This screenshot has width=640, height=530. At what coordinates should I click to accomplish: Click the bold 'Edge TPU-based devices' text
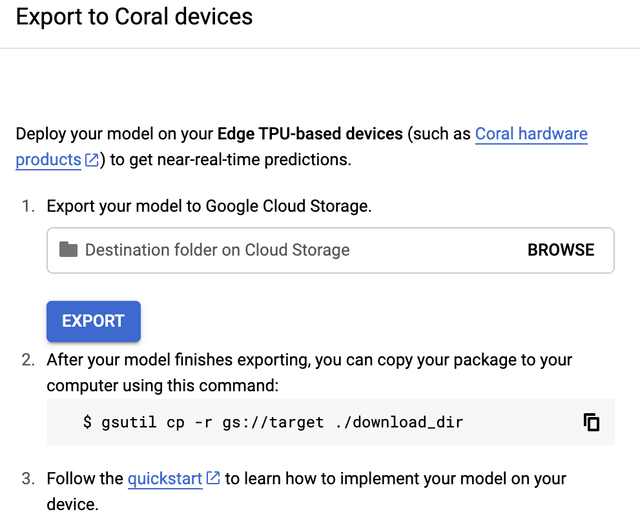pyautogui.click(x=310, y=134)
